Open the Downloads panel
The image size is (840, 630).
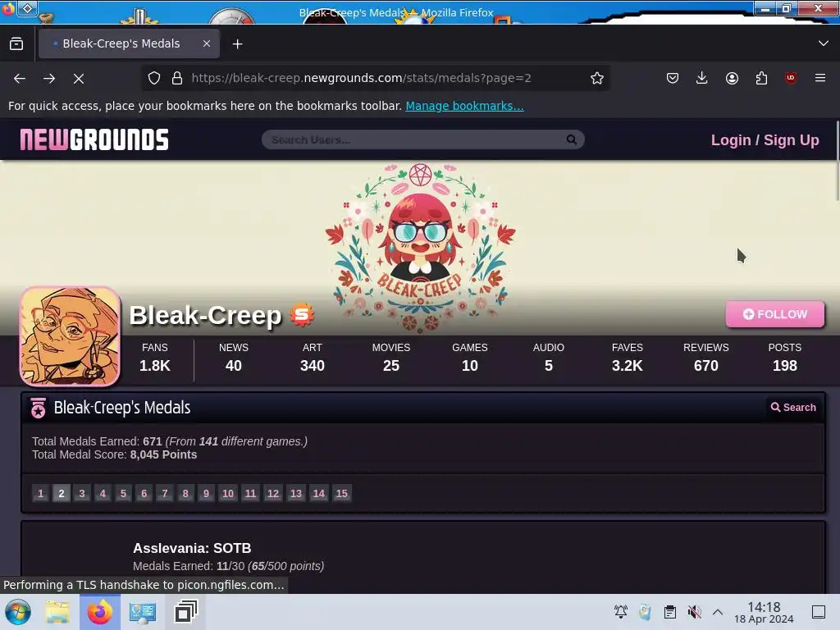pos(702,78)
